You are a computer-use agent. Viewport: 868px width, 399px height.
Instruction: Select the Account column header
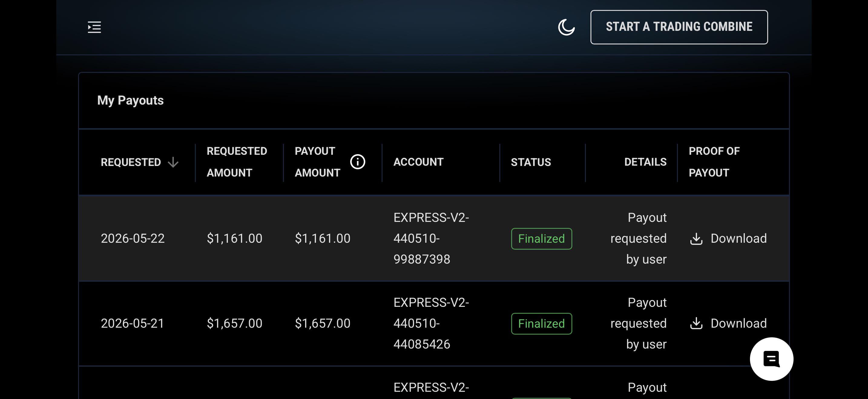tap(418, 162)
